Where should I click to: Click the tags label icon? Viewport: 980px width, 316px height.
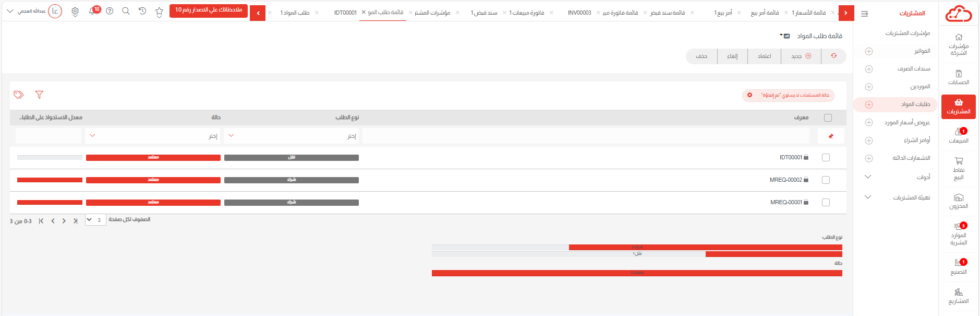[19, 95]
